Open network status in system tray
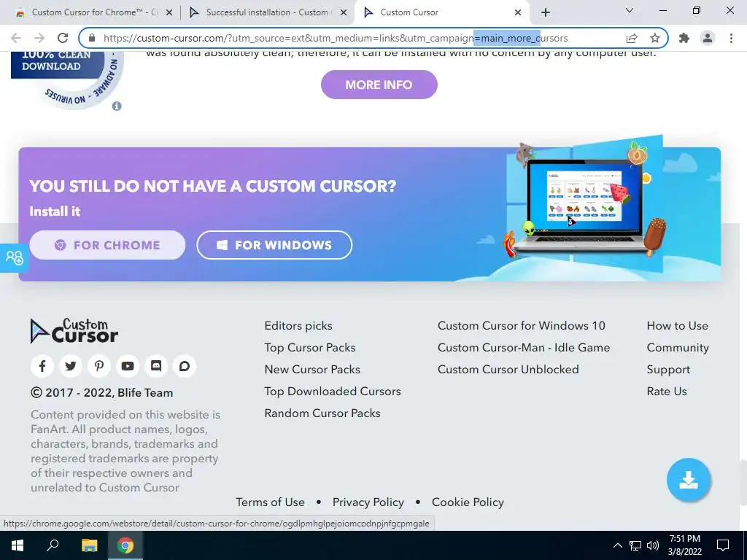The image size is (747, 560). pos(635,545)
